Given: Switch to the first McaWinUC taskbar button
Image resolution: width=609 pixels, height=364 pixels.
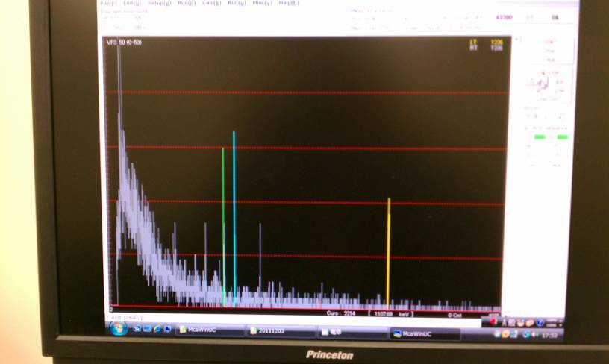Looking at the screenshot, I should 210,330.
